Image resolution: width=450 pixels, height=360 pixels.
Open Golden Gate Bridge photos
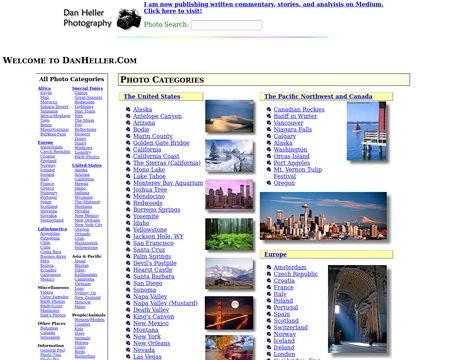point(161,143)
